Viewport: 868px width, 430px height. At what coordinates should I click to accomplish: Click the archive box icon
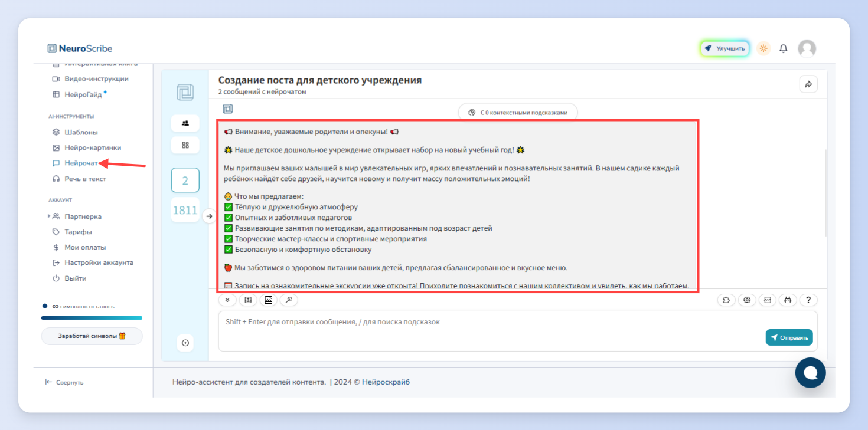[x=767, y=300]
